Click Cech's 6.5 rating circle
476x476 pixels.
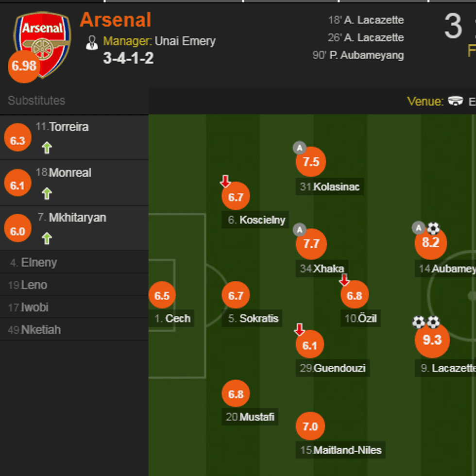click(162, 295)
